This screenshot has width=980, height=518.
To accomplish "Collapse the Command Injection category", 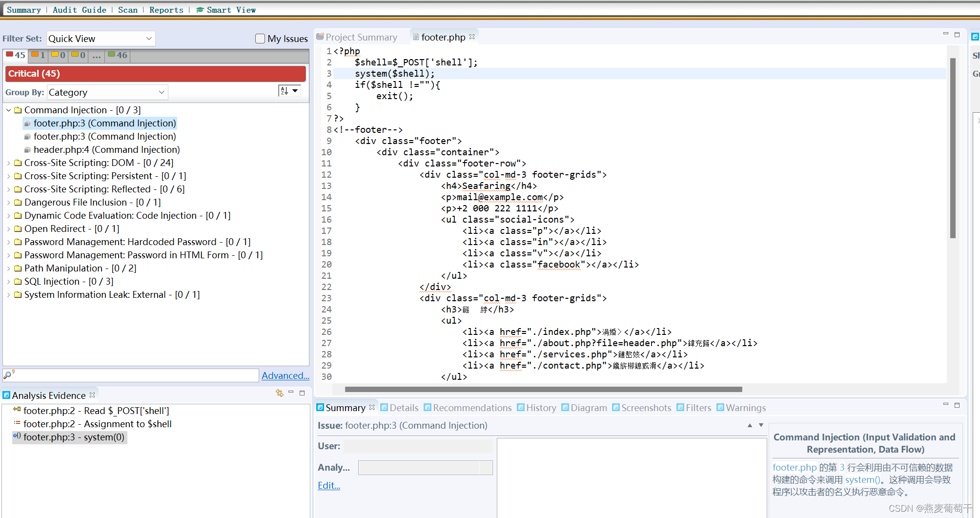I will 8,110.
